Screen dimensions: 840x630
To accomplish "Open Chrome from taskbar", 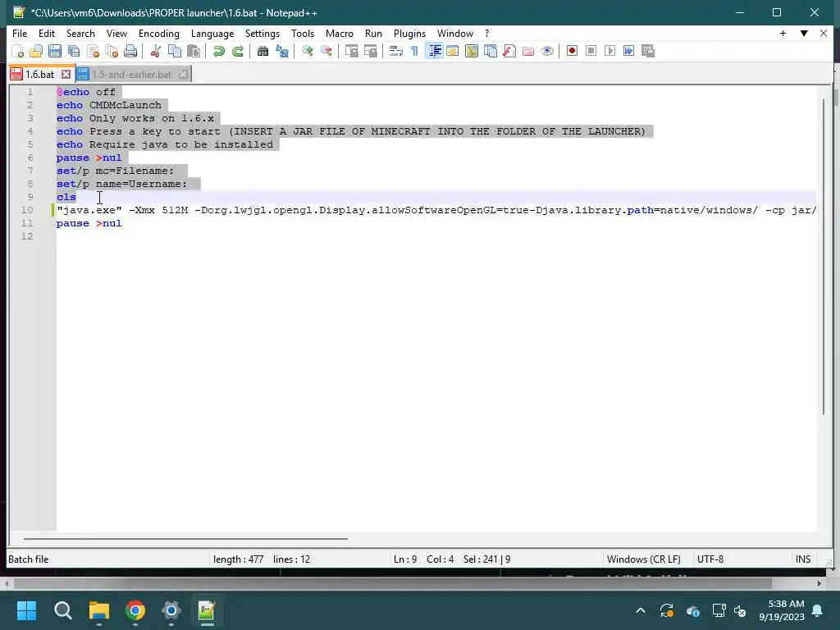I will (135, 610).
